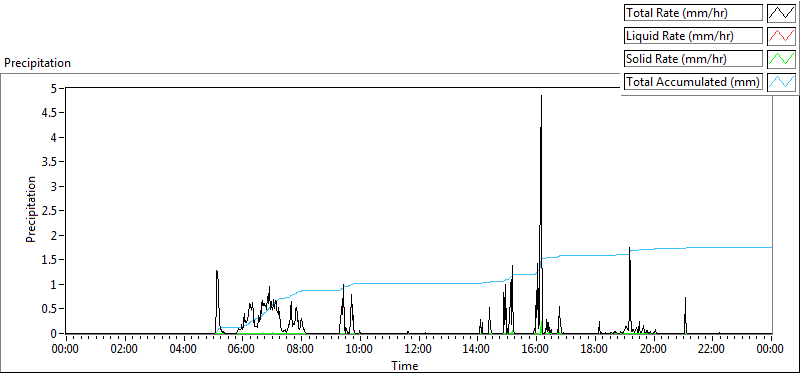The height and width of the screenshot is (373, 800).
Task: Click the x-axis time label 10:00
Action: pos(360,350)
